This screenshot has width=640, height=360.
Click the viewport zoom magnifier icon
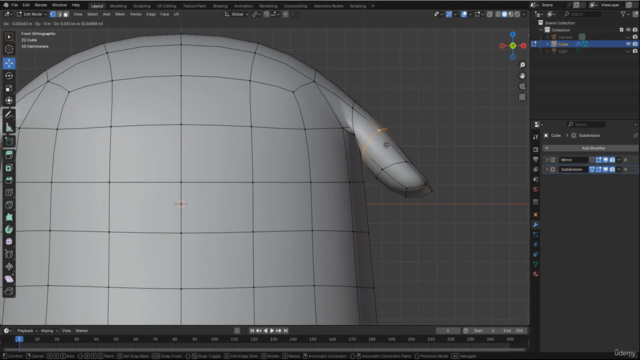click(522, 65)
